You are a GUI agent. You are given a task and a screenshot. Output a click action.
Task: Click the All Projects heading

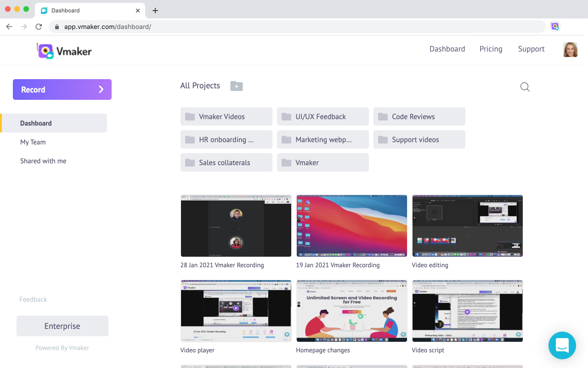200,86
